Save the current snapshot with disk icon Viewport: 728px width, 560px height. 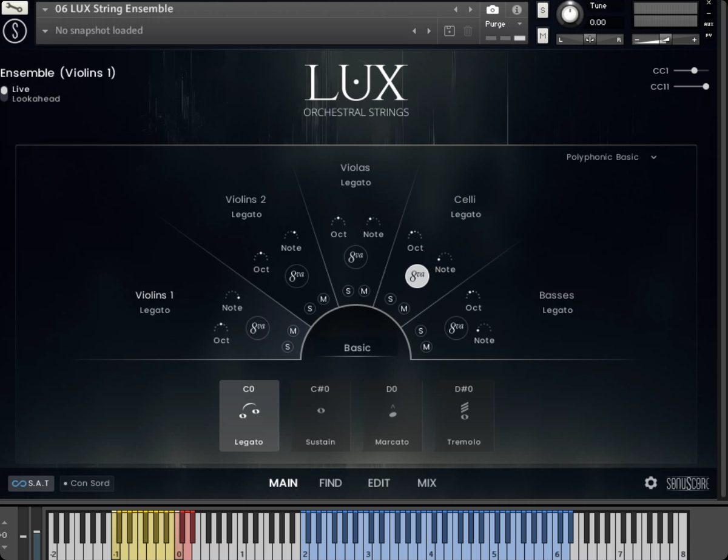(x=450, y=31)
